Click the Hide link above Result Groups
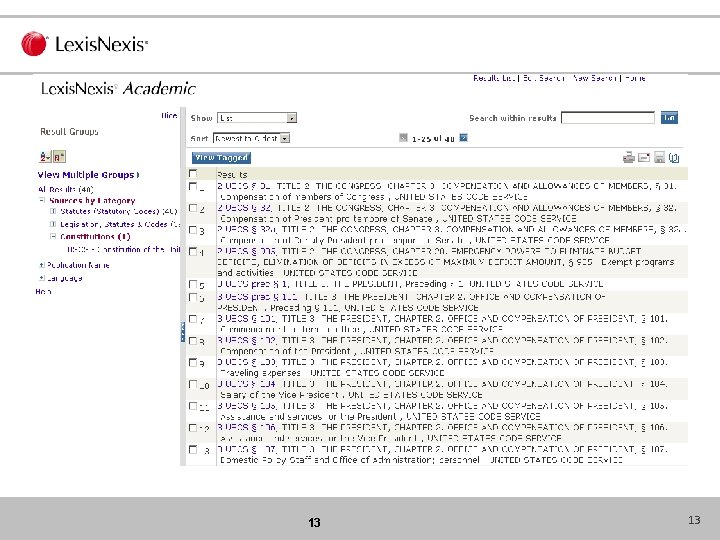 tap(169, 115)
